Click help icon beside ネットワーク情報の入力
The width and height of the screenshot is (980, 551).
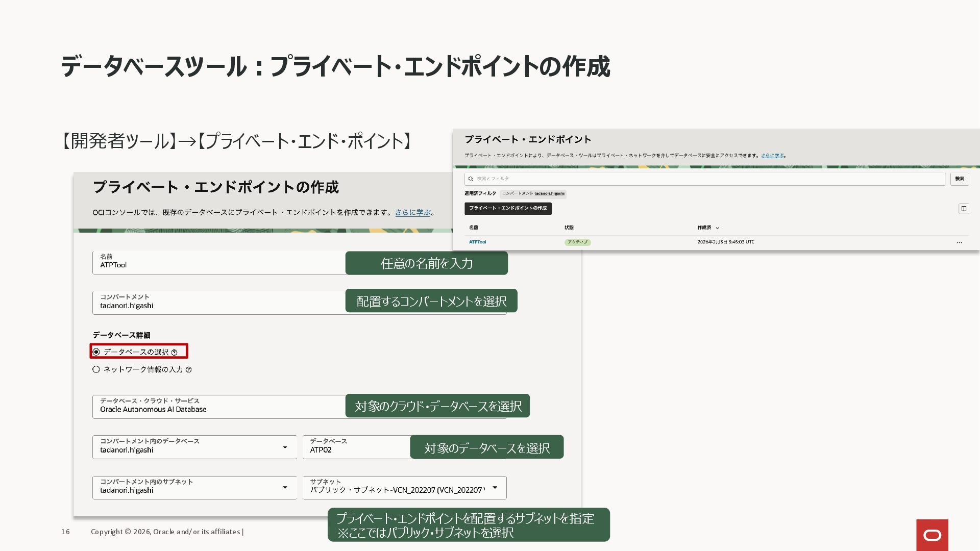(x=188, y=370)
